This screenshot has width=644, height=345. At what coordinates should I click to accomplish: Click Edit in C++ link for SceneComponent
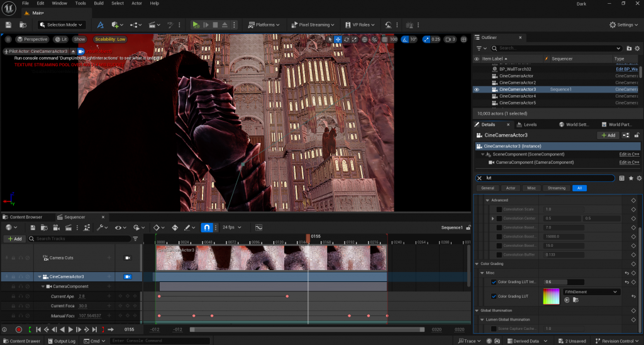pos(629,154)
